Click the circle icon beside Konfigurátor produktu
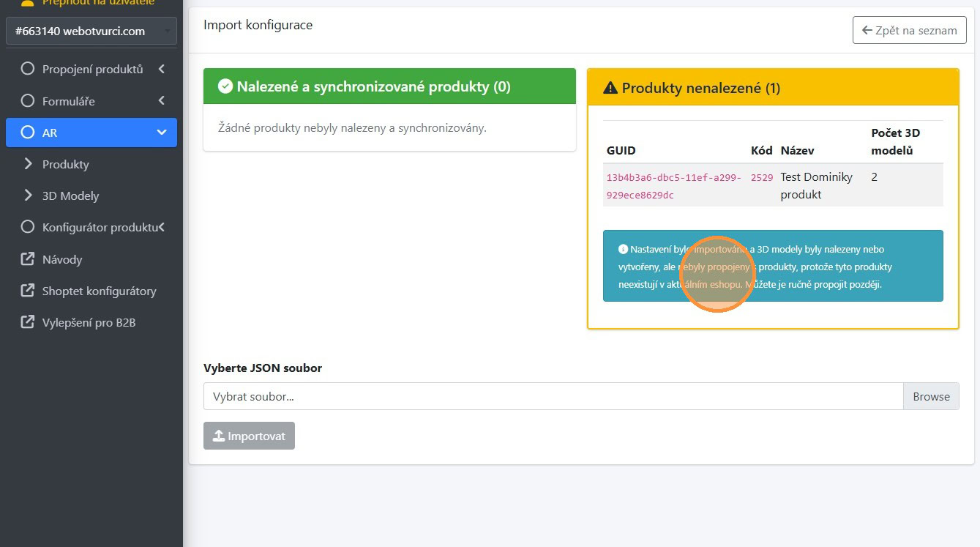 coord(28,227)
